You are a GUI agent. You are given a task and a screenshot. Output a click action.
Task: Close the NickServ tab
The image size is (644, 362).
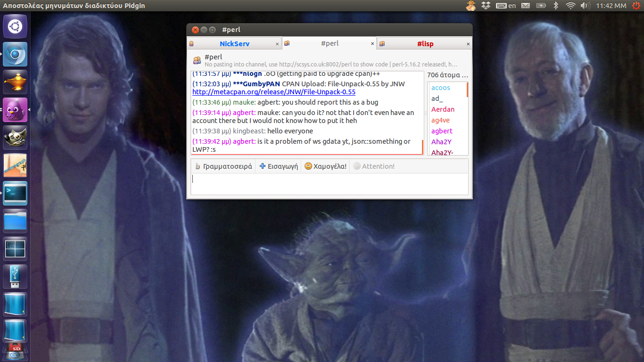coord(277,44)
